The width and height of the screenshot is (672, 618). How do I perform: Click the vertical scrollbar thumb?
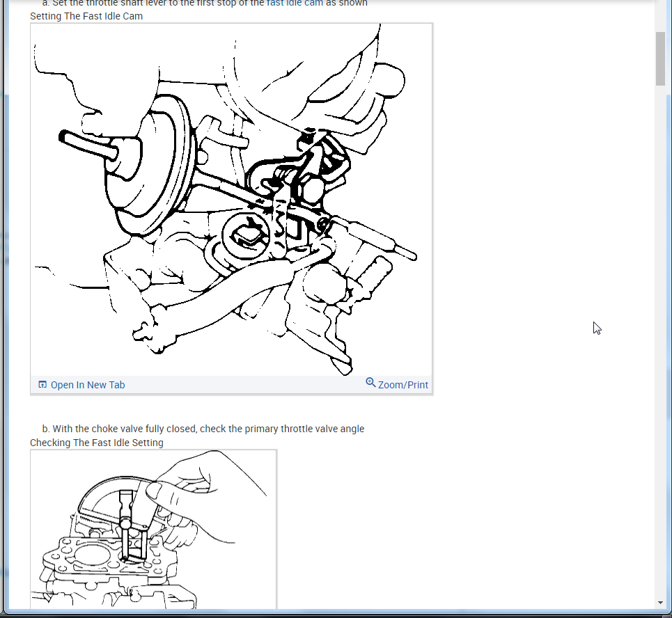[x=660, y=58]
